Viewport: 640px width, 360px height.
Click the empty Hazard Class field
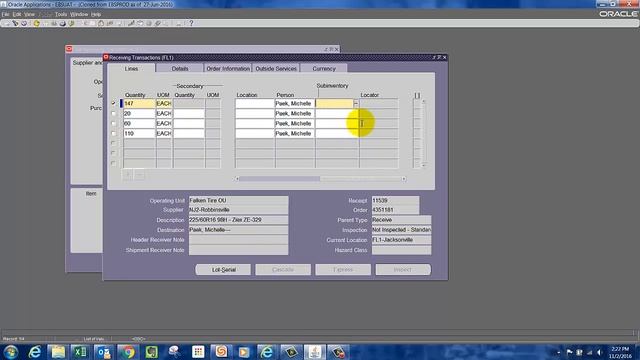pyautogui.click(x=401, y=250)
